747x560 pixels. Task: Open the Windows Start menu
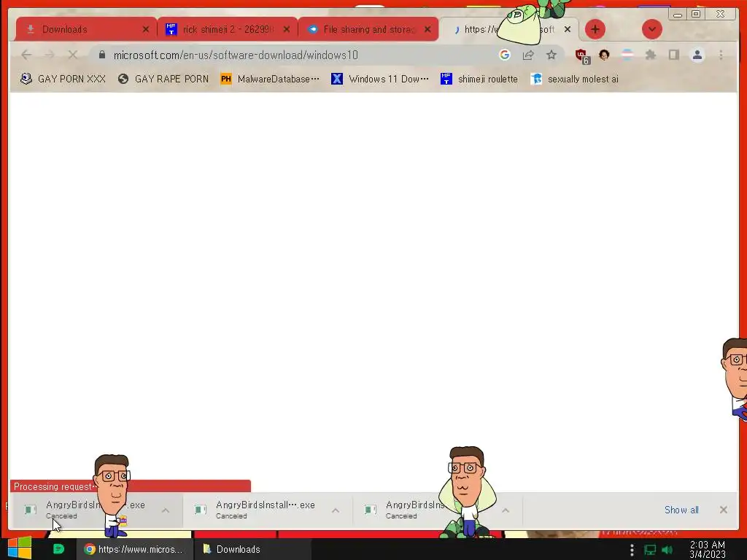[x=20, y=548]
